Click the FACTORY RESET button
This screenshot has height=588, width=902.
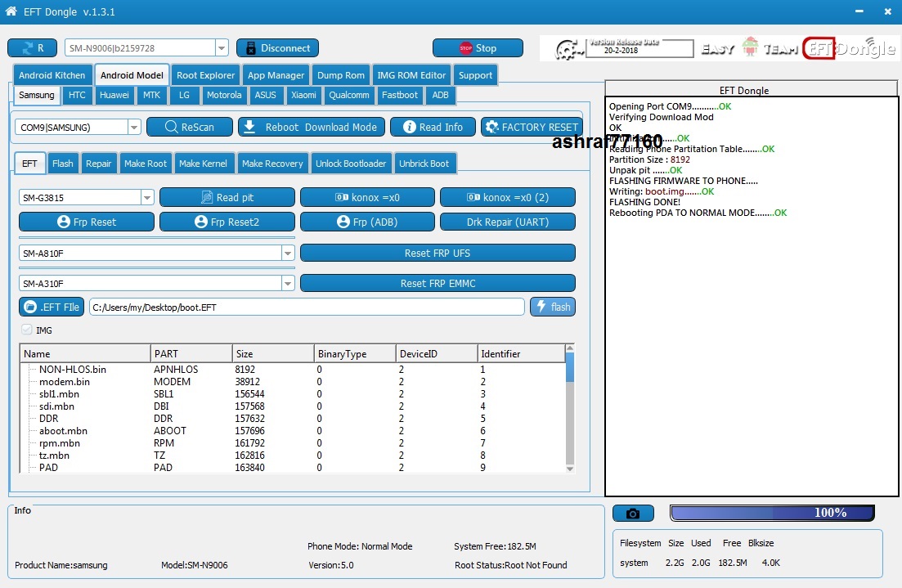[x=532, y=127]
